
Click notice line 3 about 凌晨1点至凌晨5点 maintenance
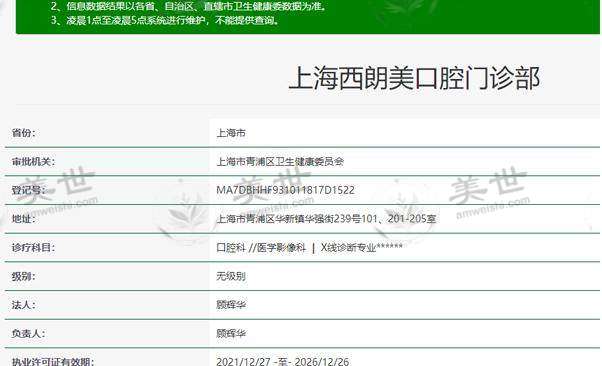point(165,20)
